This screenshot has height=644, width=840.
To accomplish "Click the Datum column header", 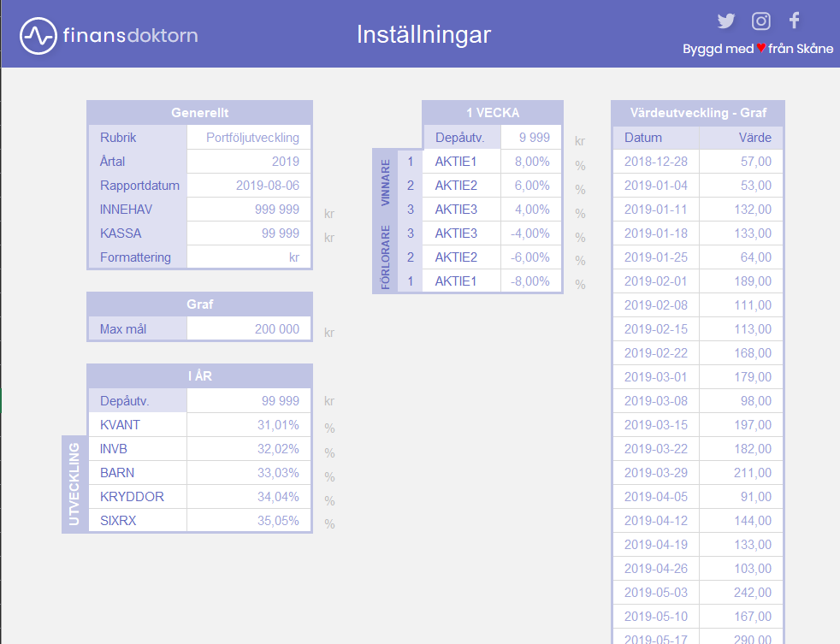I will 656,138.
